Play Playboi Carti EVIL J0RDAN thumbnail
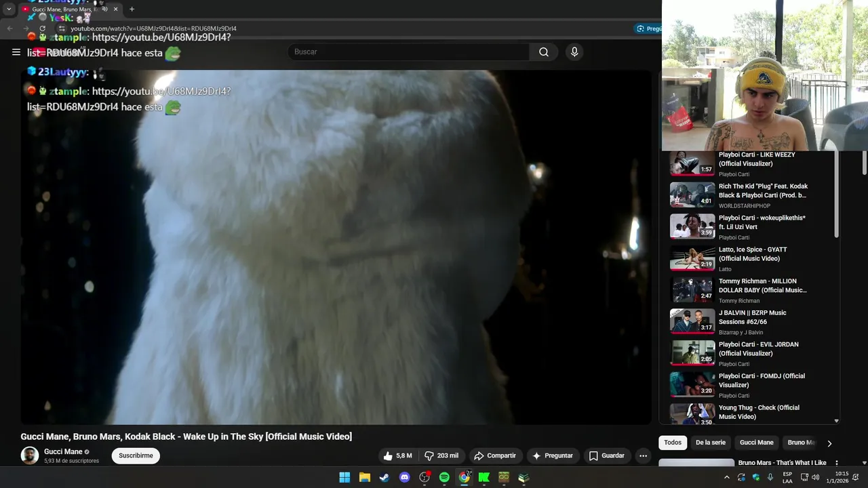Screen dimensions: 868x488 pyautogui.click(x=692, y=352)
